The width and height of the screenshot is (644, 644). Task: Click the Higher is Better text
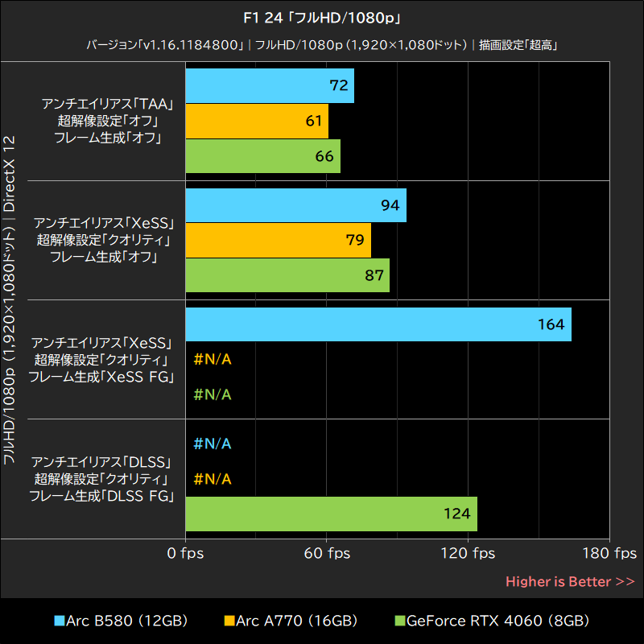[570, 582]
